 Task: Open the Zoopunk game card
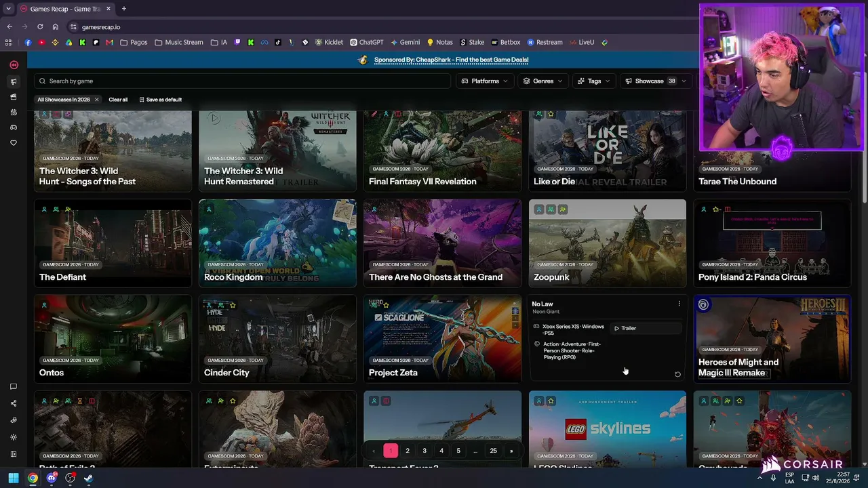(607, 243)
